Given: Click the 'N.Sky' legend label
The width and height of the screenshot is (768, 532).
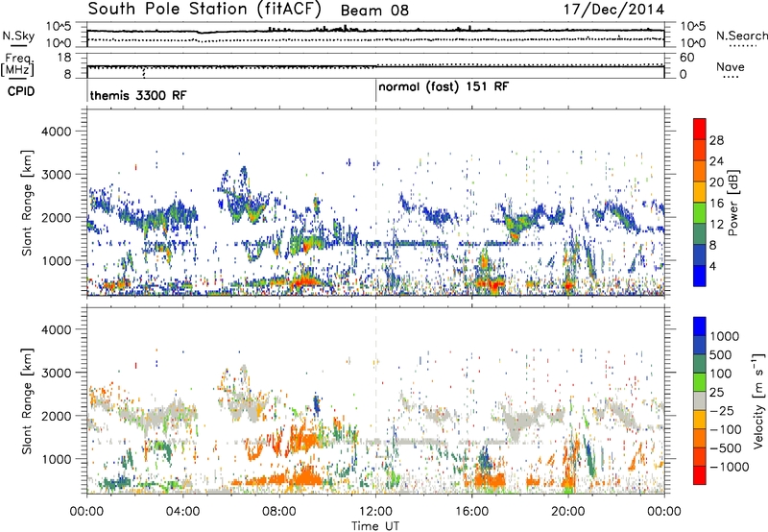Looking at the screenshot, I should (x=18, y=36).
